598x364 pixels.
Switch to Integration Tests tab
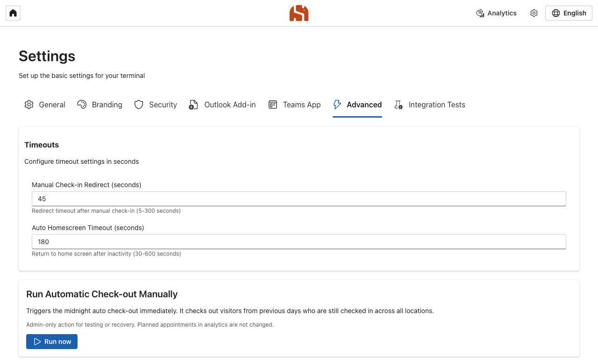click(x=430, y=105)
